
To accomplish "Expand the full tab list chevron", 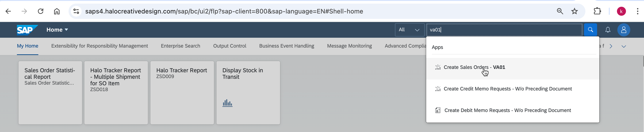I will point(623,46).
